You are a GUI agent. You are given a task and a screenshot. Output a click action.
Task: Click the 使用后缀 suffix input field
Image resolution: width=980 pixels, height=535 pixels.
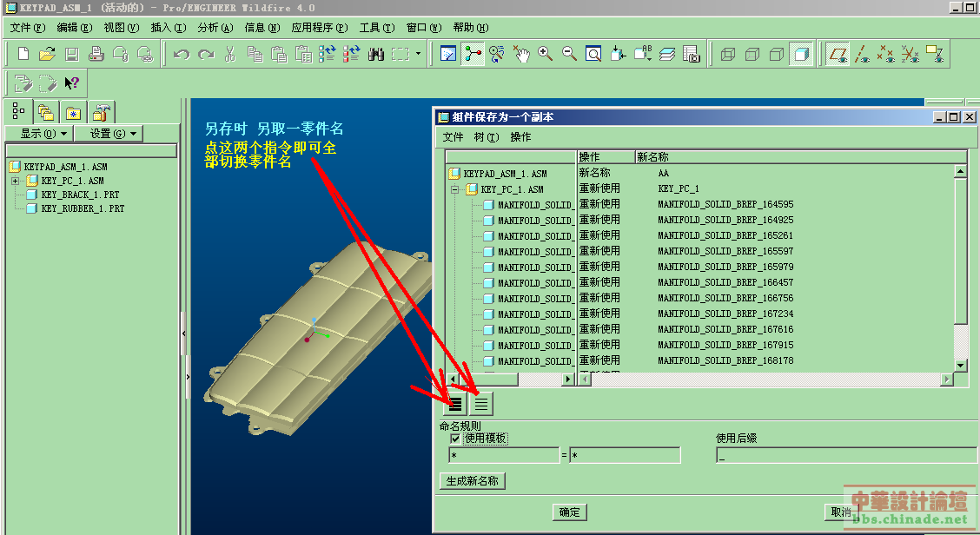[x=847, y=455]
